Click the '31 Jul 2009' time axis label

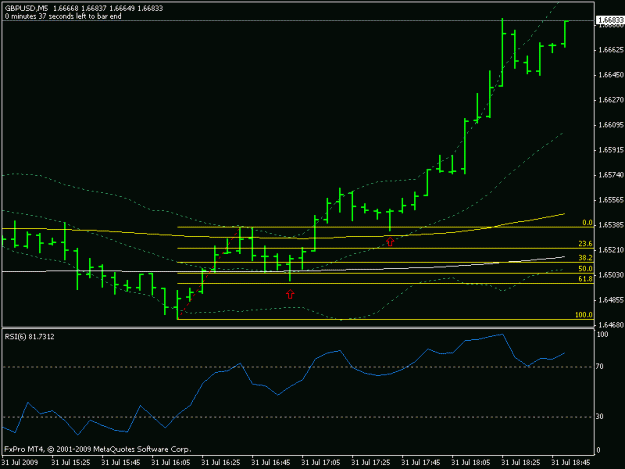coord(20,463)
